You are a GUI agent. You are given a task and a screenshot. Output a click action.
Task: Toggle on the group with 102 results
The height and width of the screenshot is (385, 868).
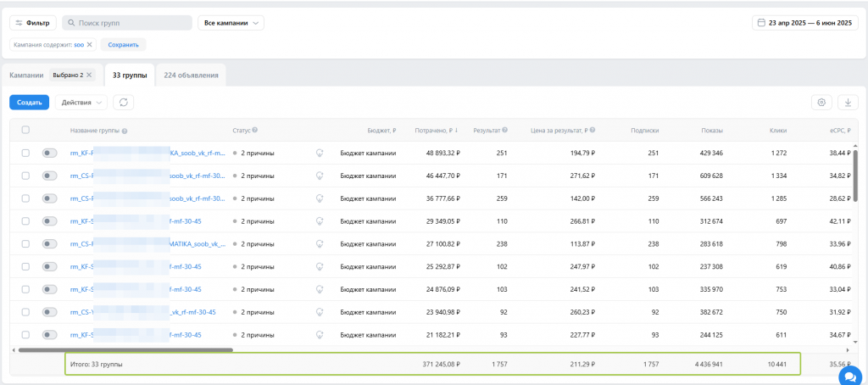click(x=50, y=266)
